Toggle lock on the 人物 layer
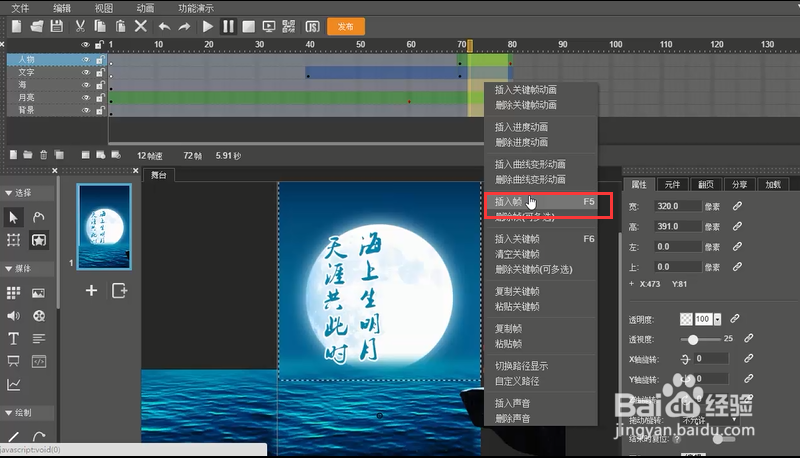This screenshot has height=458, width=800. [100, 60]
